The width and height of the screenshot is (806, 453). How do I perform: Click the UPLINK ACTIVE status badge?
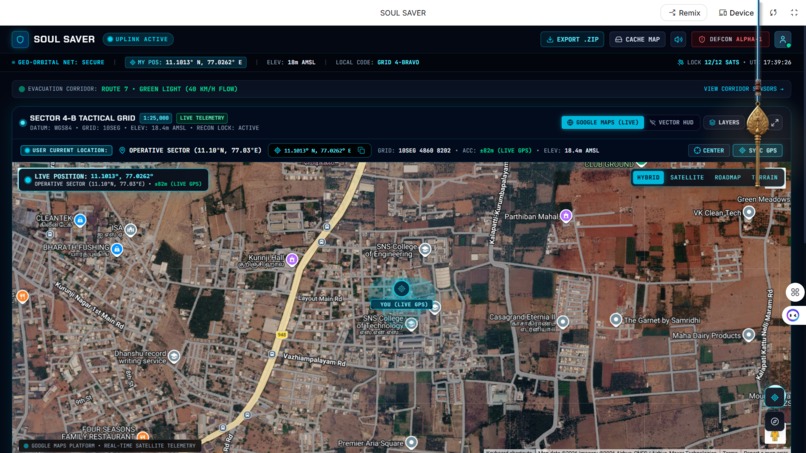tap(138, 39)
